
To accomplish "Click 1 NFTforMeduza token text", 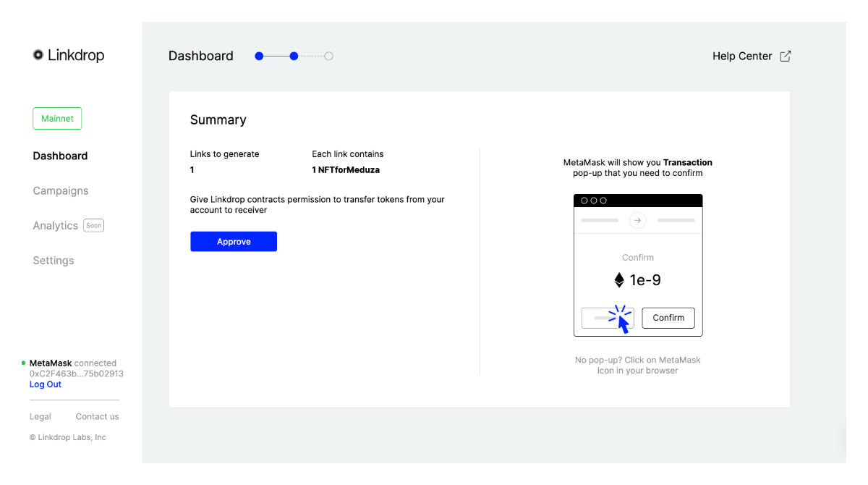I will [x=346, y=170].
